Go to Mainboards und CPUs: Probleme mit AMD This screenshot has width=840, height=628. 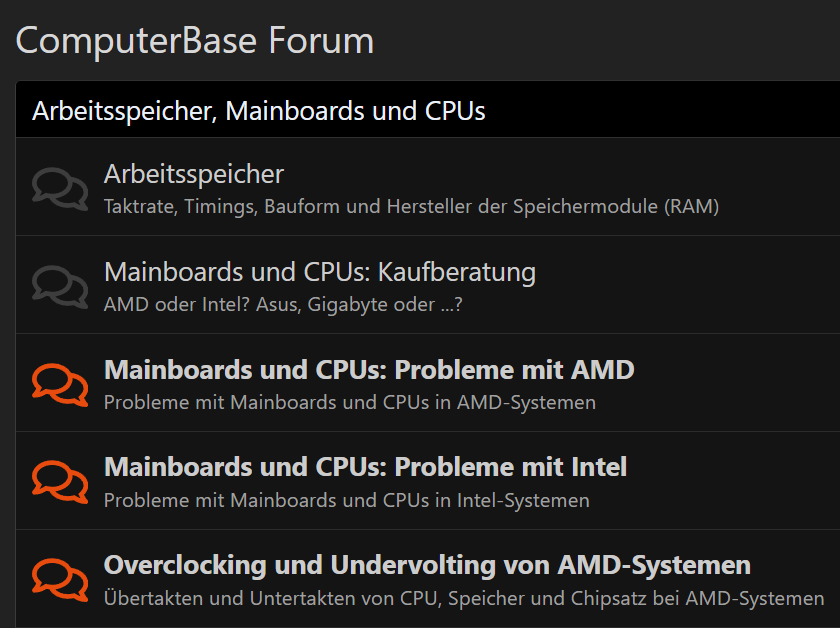tap(369, 370)
